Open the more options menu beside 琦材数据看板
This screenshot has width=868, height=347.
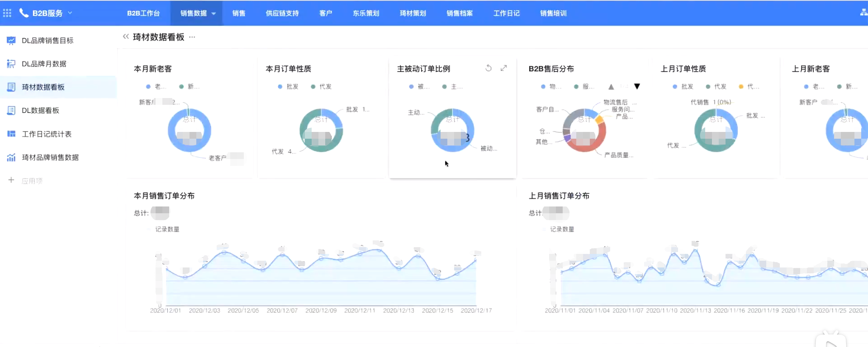[192, 37]
